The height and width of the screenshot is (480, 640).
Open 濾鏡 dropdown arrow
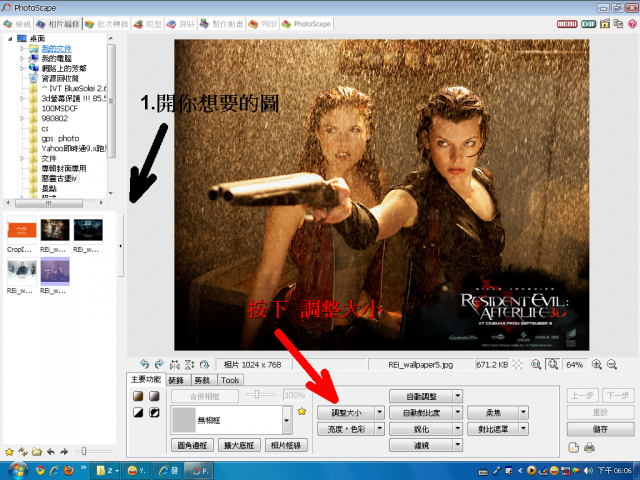(x=458, y=445)
